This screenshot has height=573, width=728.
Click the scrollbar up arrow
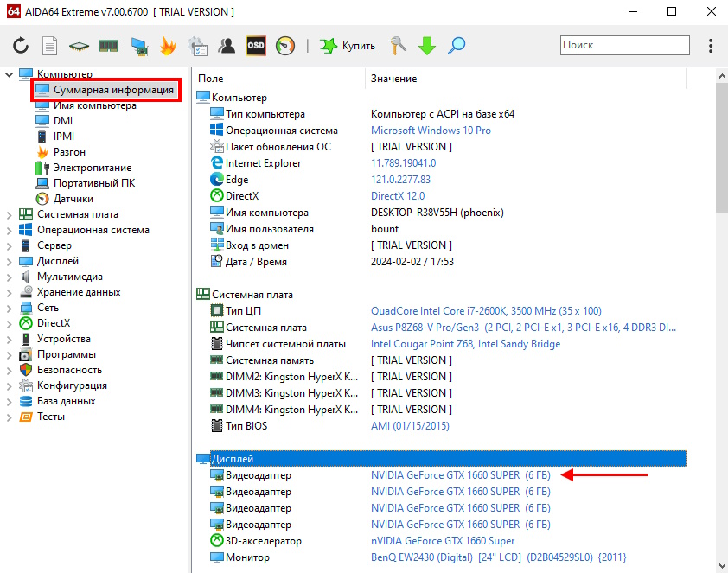coord(722,76)
